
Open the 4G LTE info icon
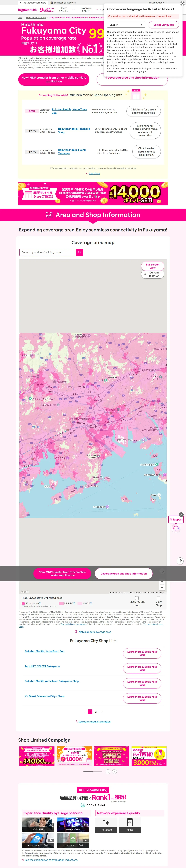pyautogui.click(x=91, y=604)
